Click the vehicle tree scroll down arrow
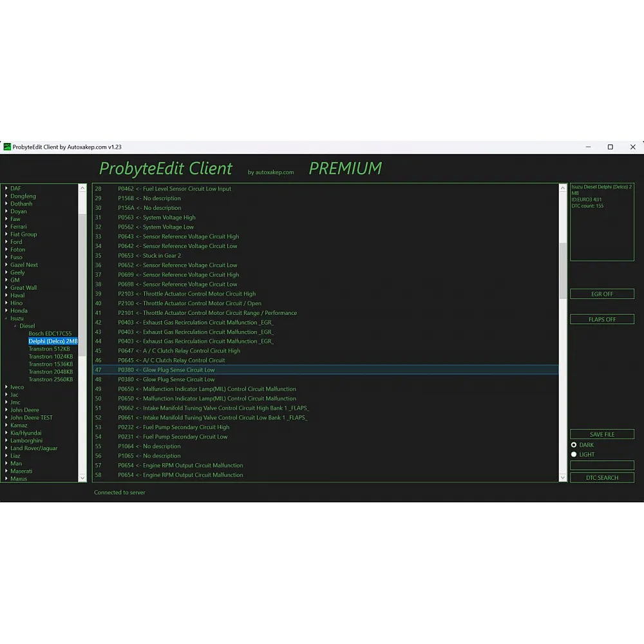 pyautogui.click(x=82, y=477)
